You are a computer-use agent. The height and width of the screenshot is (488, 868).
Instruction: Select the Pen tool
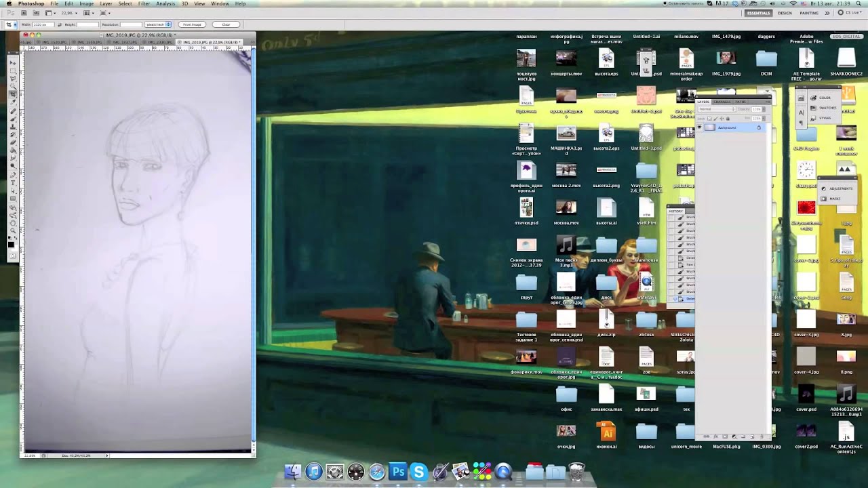click(x=13, y=174)
